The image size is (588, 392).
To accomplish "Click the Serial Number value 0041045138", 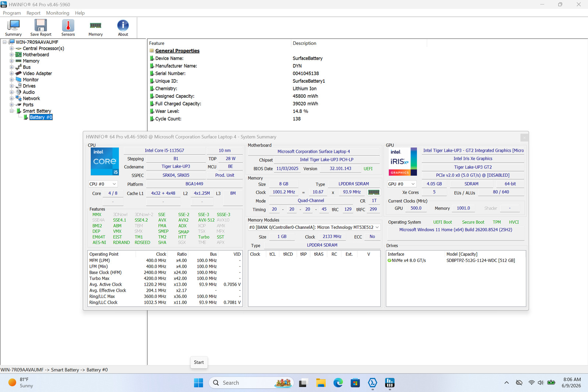I will pyautogui.click(x=306, y=73).
